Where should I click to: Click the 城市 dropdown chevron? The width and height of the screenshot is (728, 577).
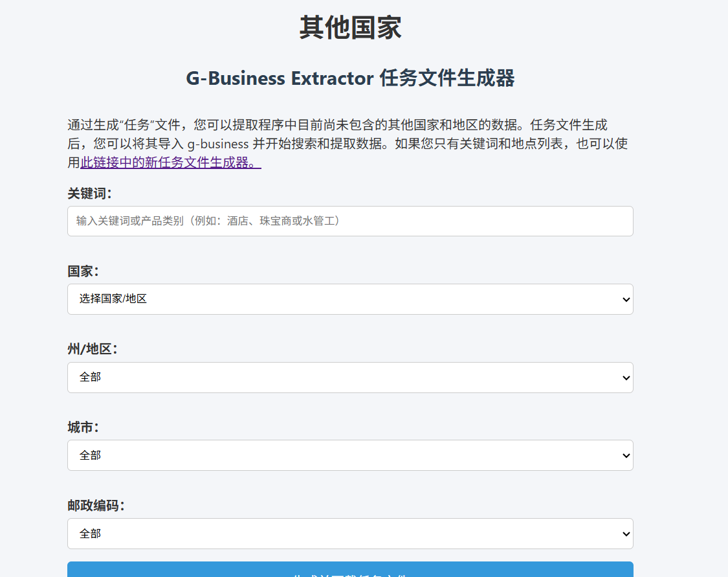point(625,455)
